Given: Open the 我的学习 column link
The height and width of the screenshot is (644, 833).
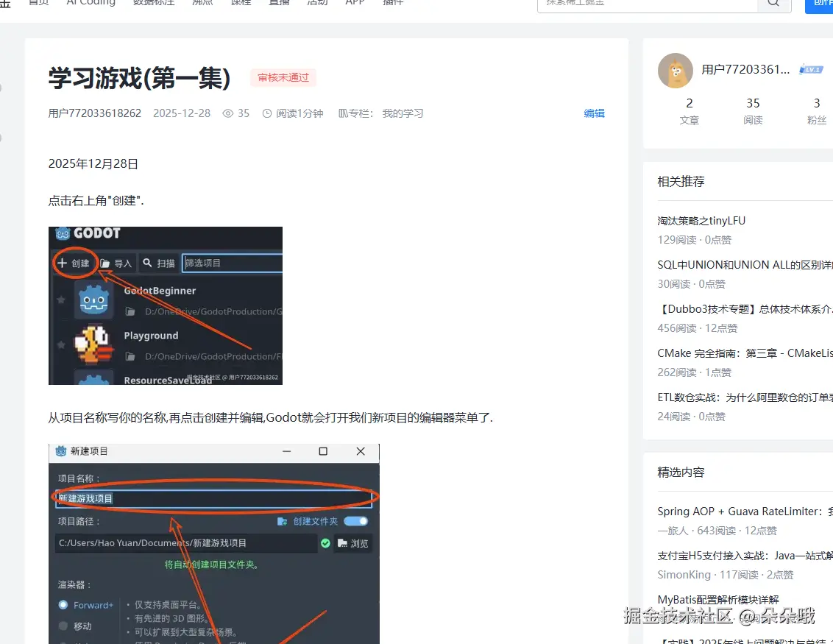Looking at the screenshot, I should tap(402, 113).
